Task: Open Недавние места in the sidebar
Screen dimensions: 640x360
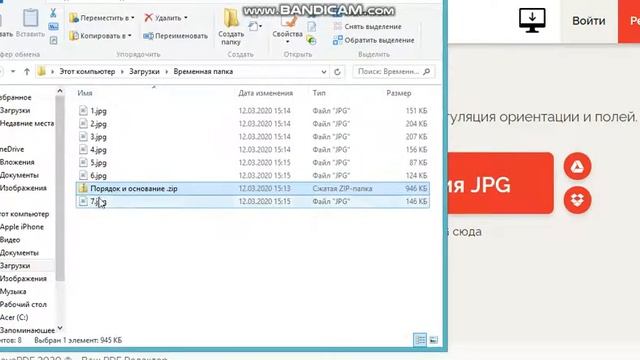Action: pyautogui.click(x=27, y=123)
